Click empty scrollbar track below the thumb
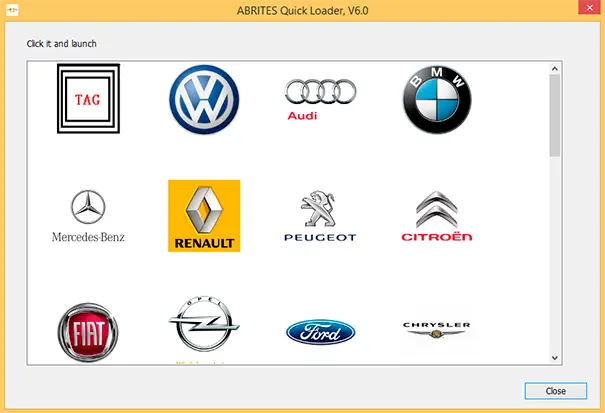The width and height of the screenshot is (605, 413). pos(555,260)
